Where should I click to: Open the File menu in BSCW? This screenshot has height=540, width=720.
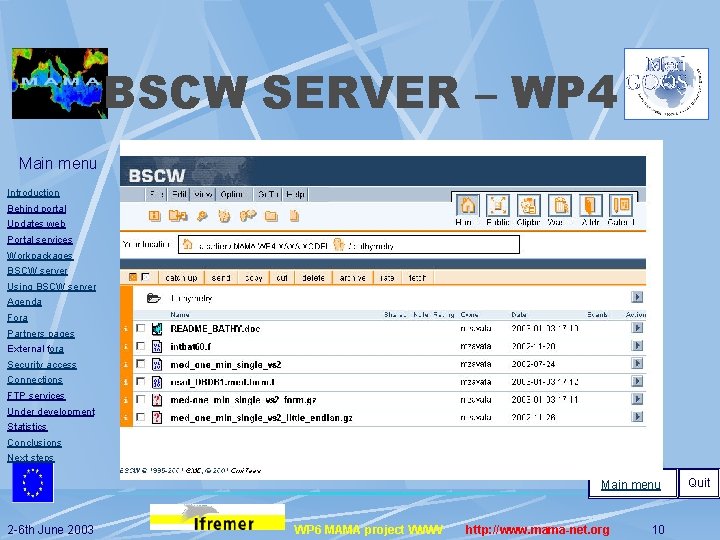tap(156, 194)
